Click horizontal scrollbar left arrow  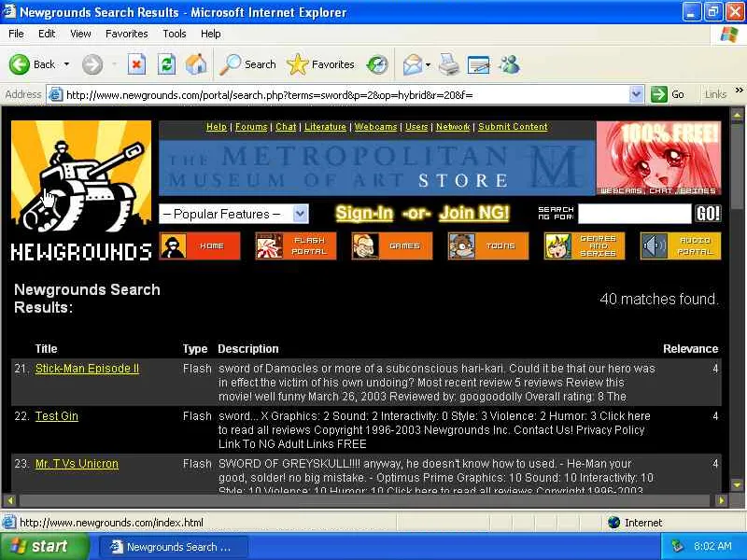(x=10, y=500)
